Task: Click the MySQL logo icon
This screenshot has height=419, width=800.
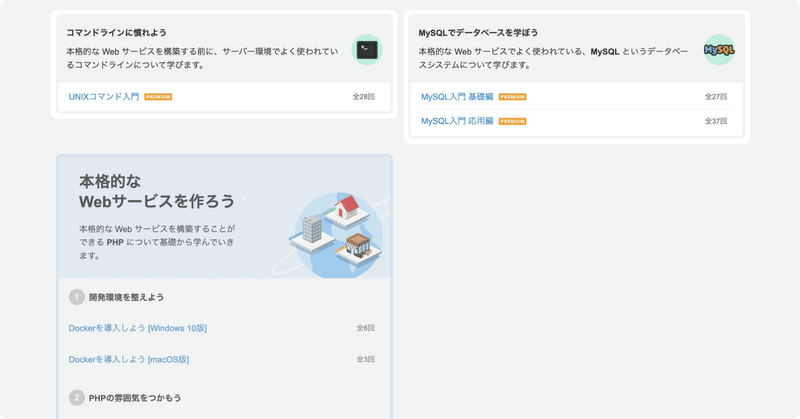Action: pos(719,50)
